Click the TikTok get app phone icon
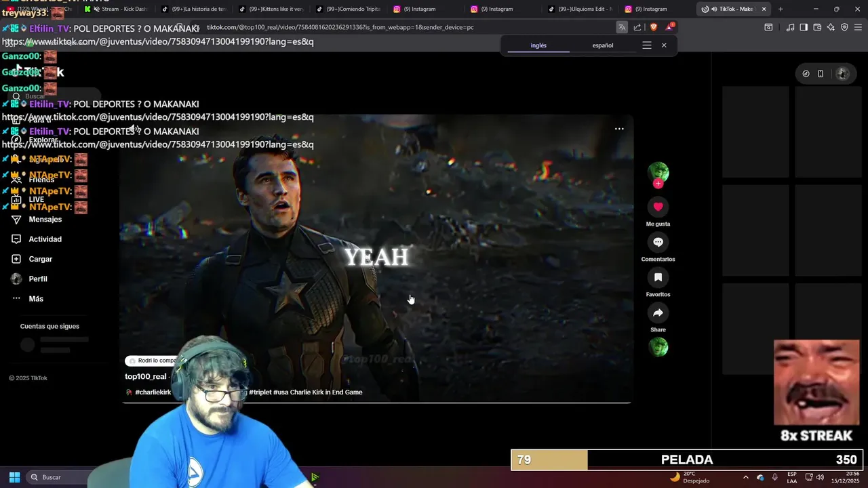Image resolution: width=868 pixels, height=488 pixels. (x=821, y=74)
